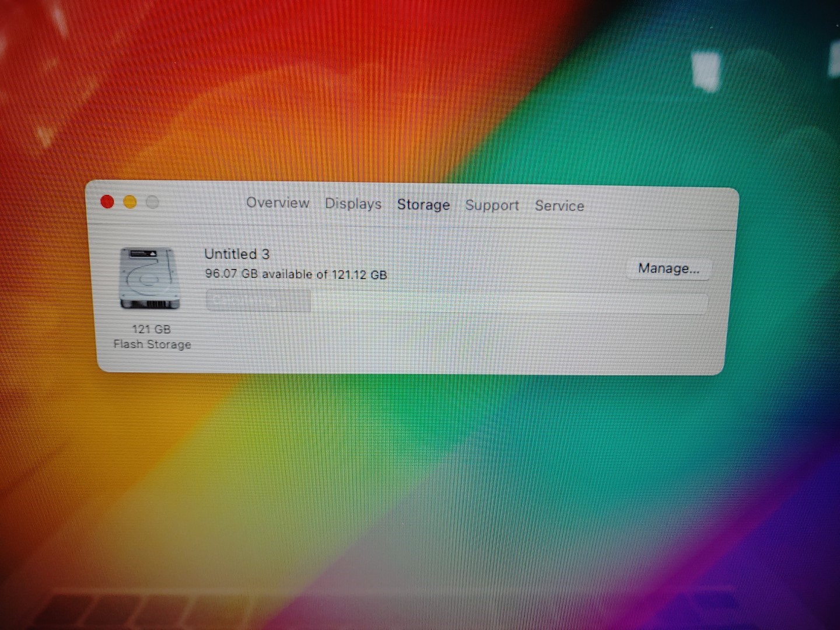The width and height of the screenshot is (840, 630).
Task: Click the free-space portion of the storage bar
Action: pos(508,303)
